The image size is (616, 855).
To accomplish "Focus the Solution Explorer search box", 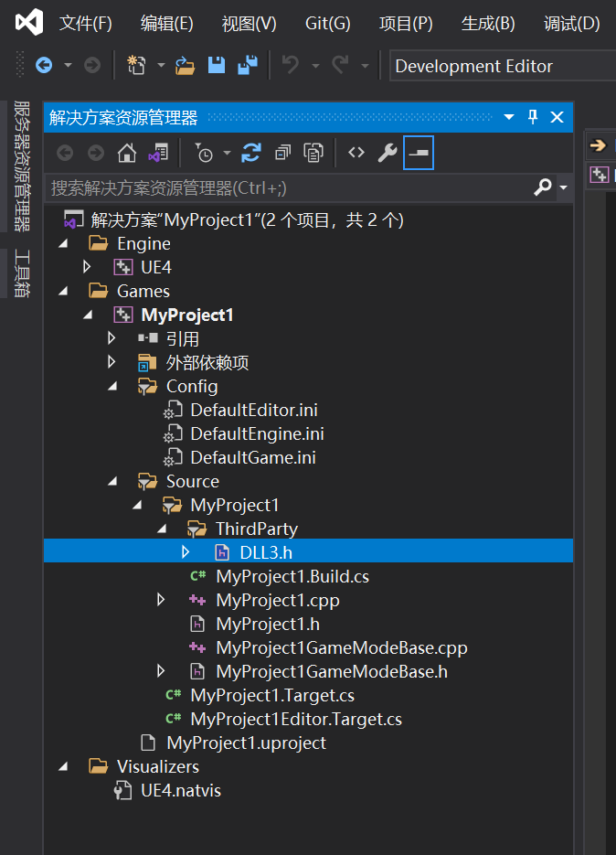I will click(289, 188).
